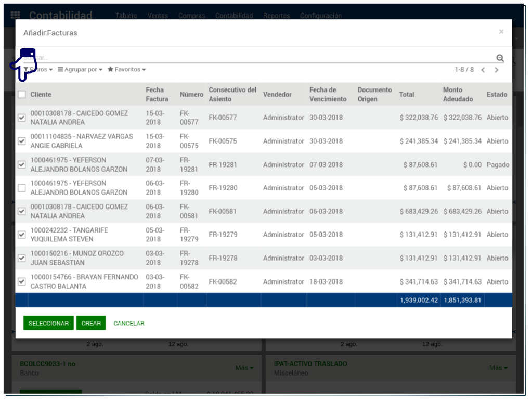This screenshot has height=399, width=532.
Task: Open the Configuración menu
Action: click(x=321, y=16)
